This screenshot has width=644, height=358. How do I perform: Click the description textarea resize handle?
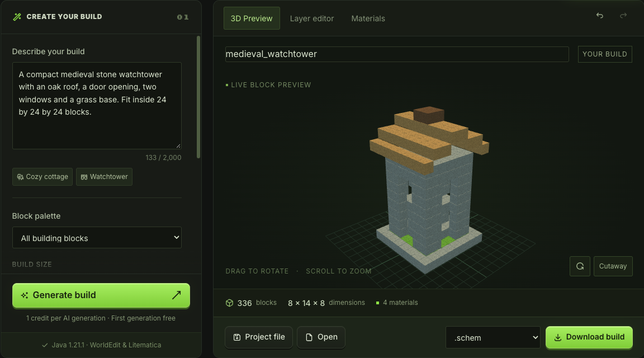tap(178, 146)
